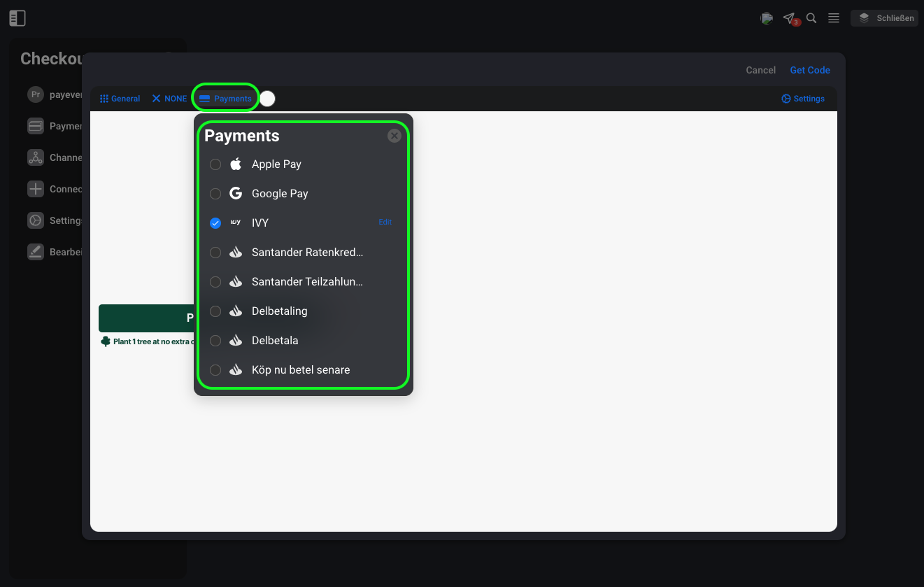Click the Apple logo icon
924x587 pixels.
tap(236, 164)
